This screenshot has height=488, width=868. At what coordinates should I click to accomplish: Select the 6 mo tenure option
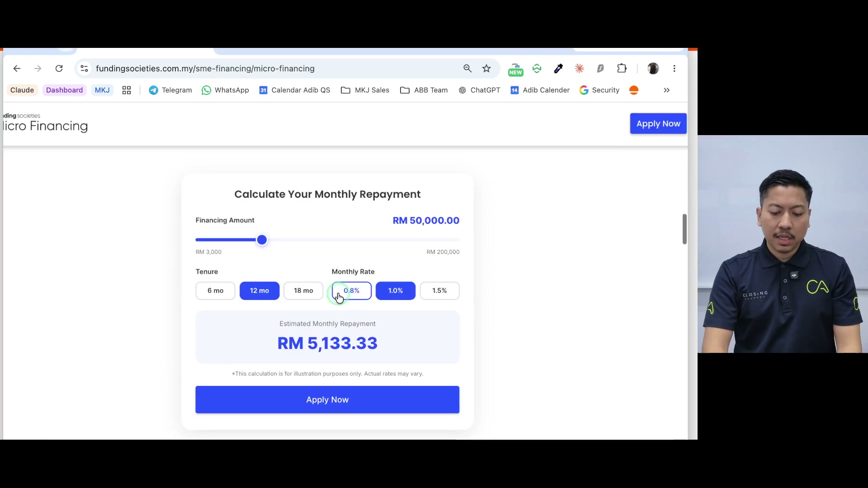point(215,291)
